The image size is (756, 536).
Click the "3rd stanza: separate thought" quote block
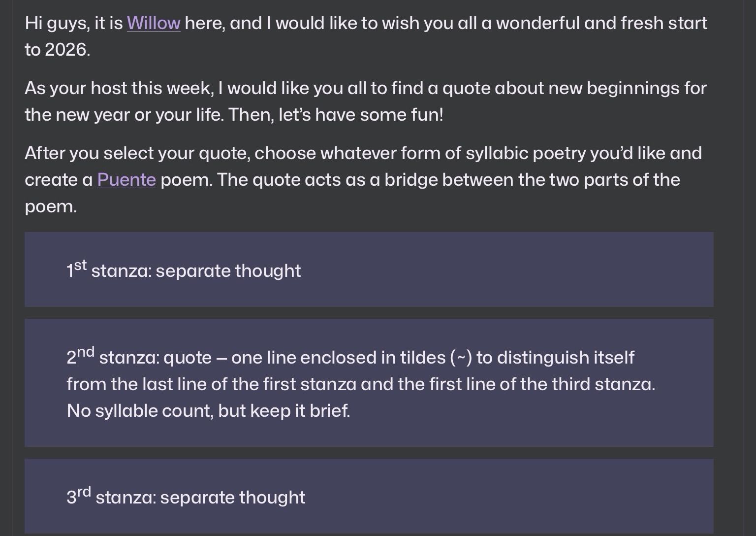coord(369,497)
